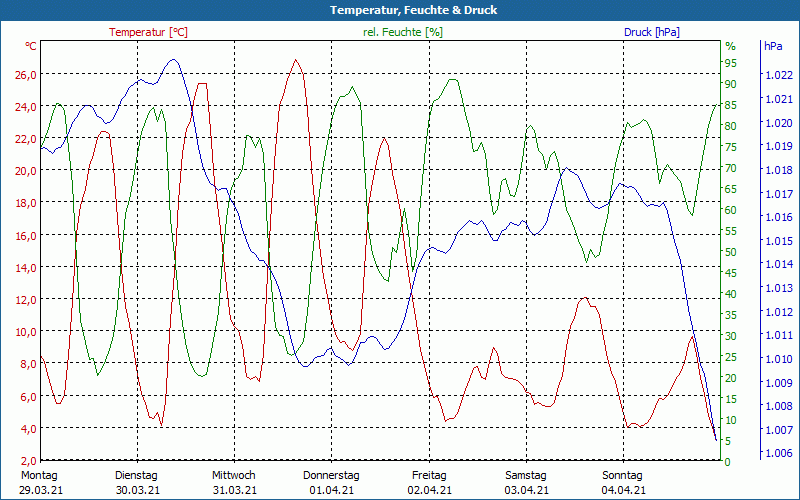Select Dienstag 30.03.21 on the time axis

coord(138,482)
